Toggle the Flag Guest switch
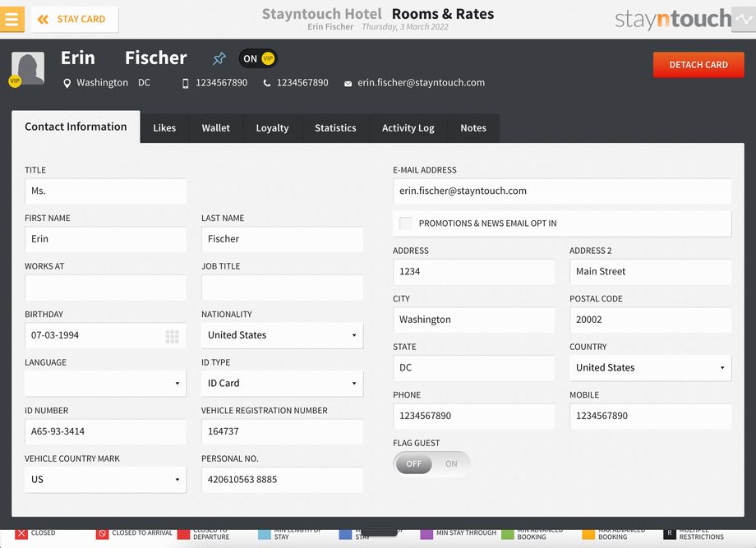Image resolution: width=756 pixels, height=548 pixels. (x=431, y=463)
